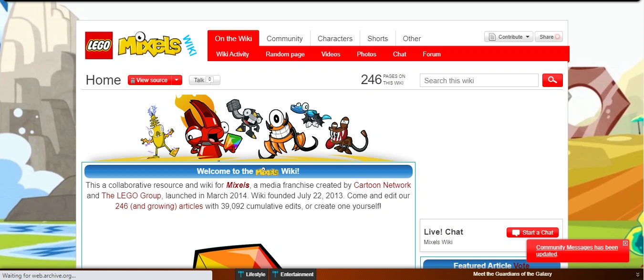
Task: Follow the Cartoon Network link
Action: pos(382,185)
